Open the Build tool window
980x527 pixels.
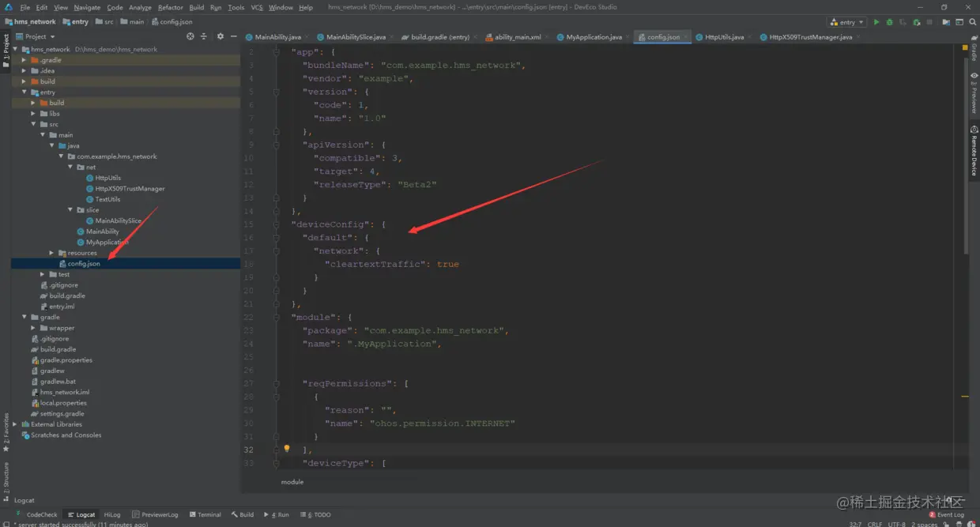coord(243,514)
